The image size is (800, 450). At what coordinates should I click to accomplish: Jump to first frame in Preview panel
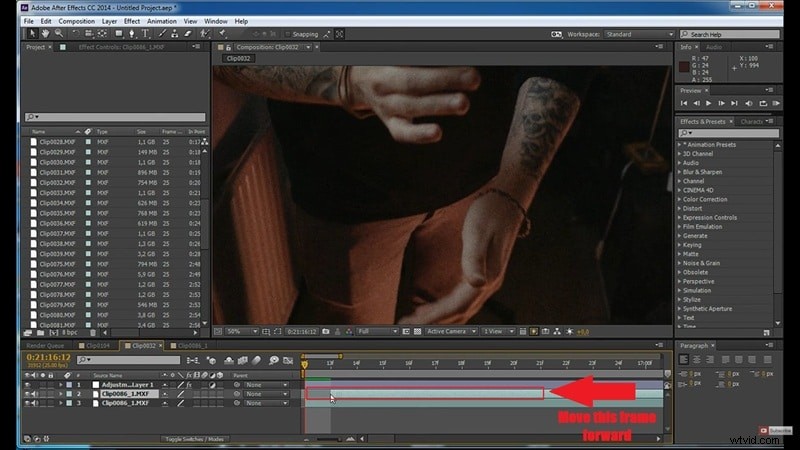click(684, 103)
